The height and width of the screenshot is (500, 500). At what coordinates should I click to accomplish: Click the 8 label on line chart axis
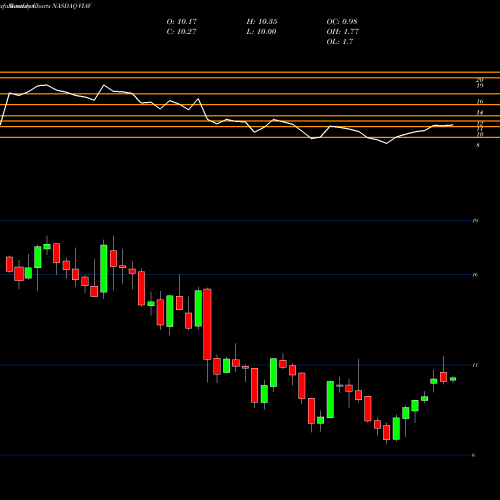tap(478, 145)
